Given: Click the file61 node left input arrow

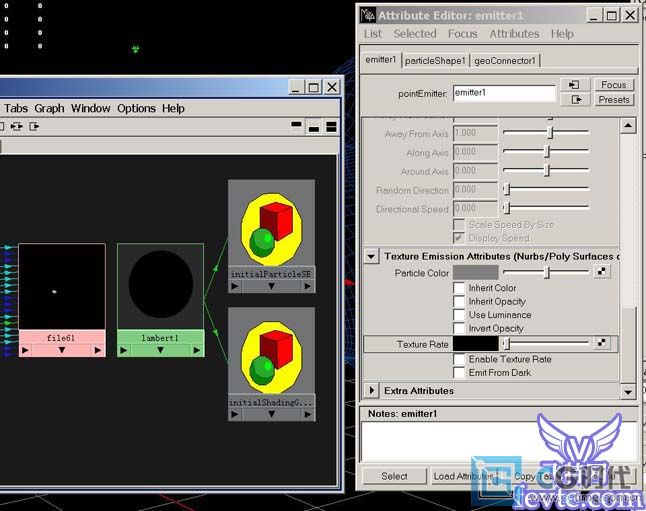Looking at the screenshot, I should click(25, 350).
